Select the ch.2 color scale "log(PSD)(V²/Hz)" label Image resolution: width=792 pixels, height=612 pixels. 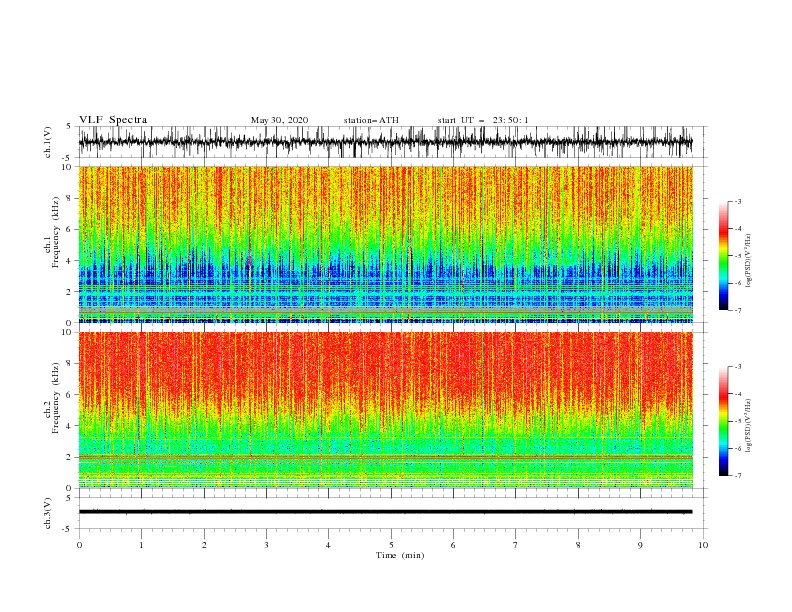(748, 425)
